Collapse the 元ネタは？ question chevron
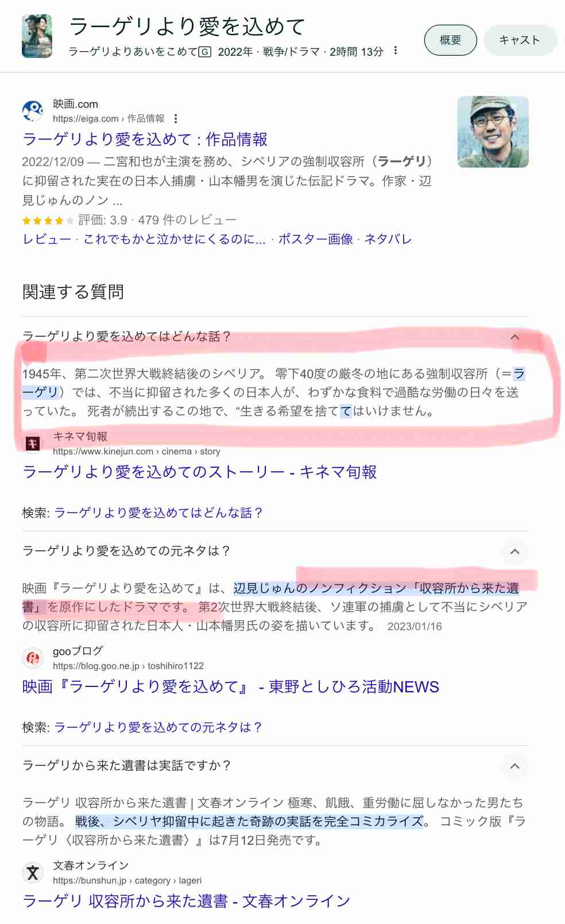This screenshot has height=924, width=565. pos(514,552)
